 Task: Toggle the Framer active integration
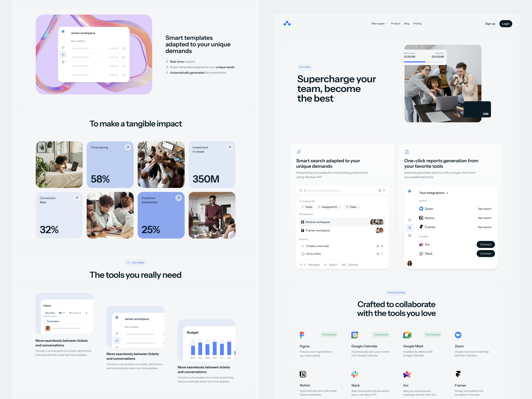(485, 227)
